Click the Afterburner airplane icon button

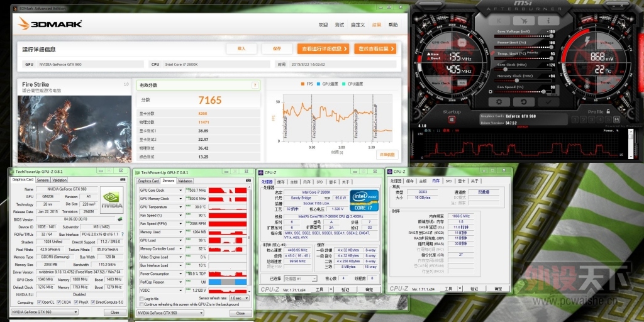[524, 21]
